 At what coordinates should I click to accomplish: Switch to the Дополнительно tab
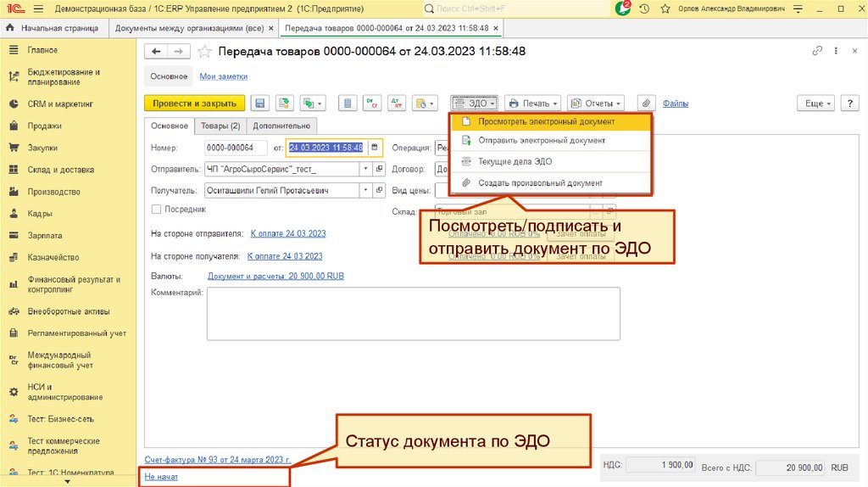281,126
